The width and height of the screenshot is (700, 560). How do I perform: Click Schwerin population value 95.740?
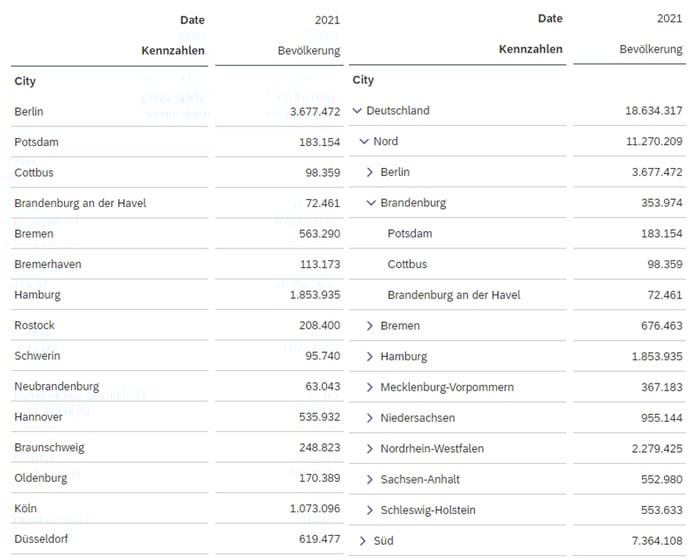pyautogui.click(x=323, y=356)
